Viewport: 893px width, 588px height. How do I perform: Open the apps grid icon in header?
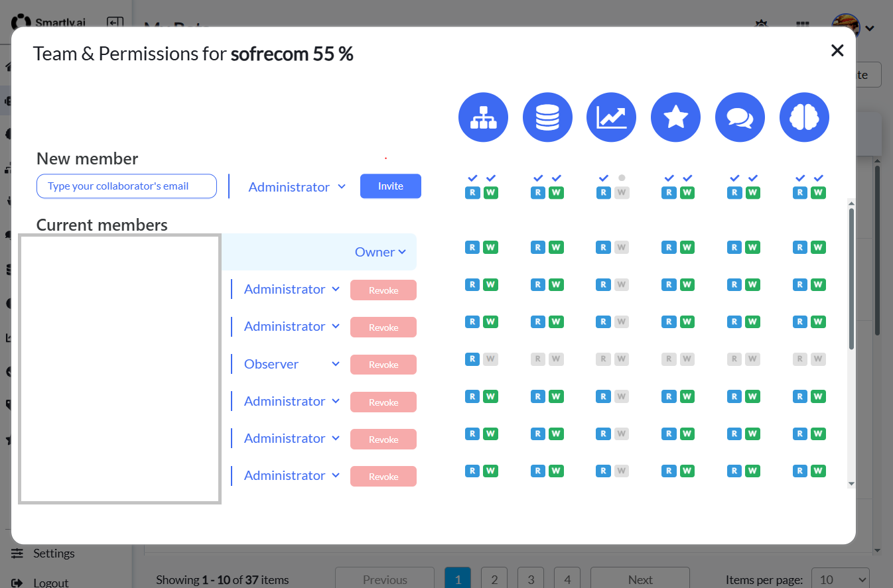coord(803,25)
